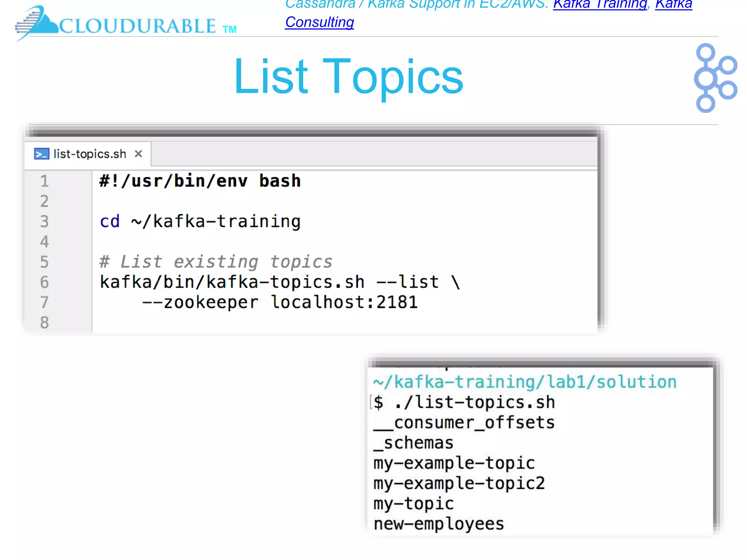Click the cd ~/kafka-training code line

200,222
